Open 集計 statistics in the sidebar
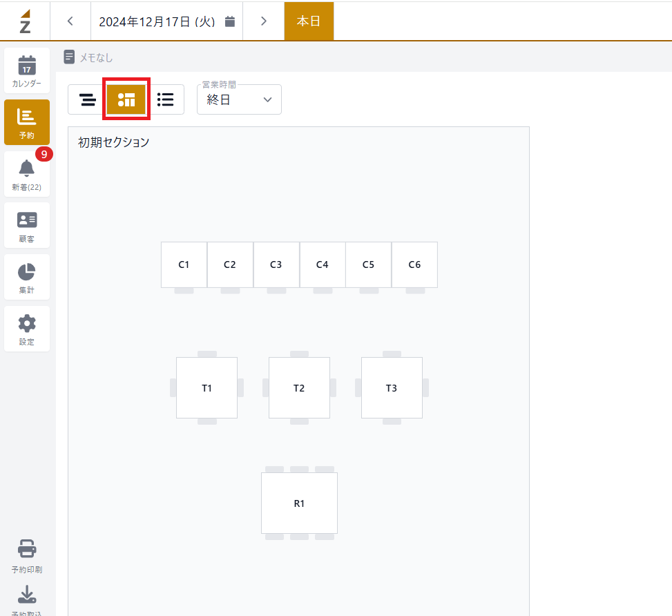 tap(26, 278)
